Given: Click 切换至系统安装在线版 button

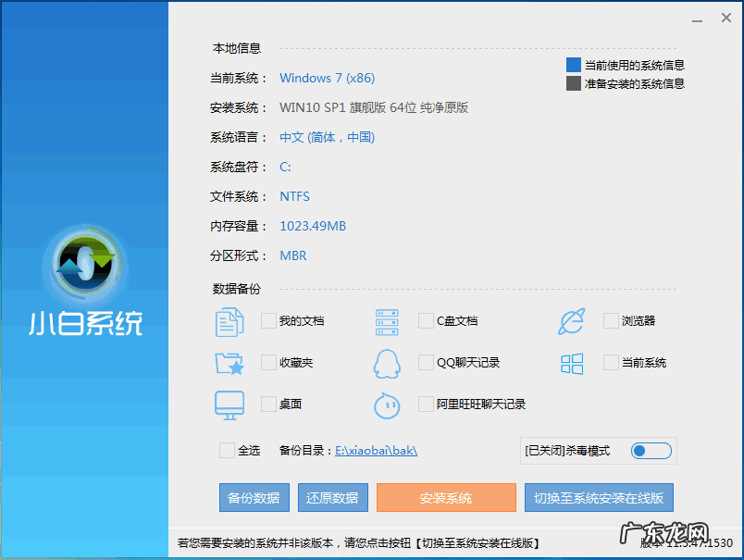Looking at the screenshot, I should pyautogui.click(x=597, y=497).
